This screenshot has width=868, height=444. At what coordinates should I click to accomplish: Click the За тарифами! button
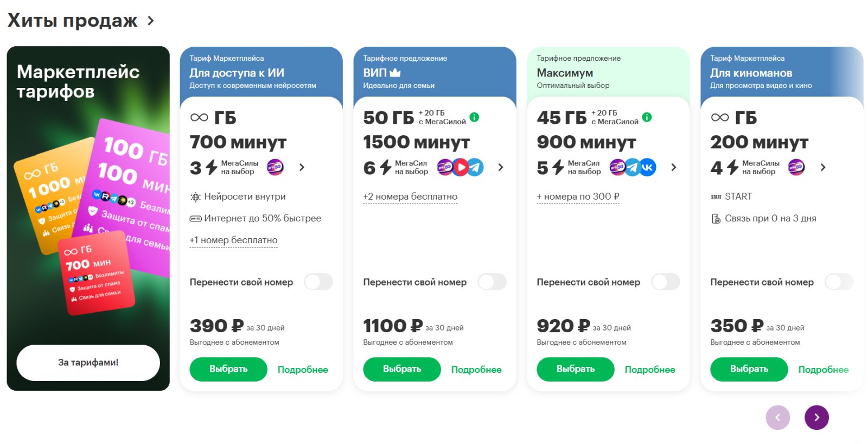click(88, 363)
